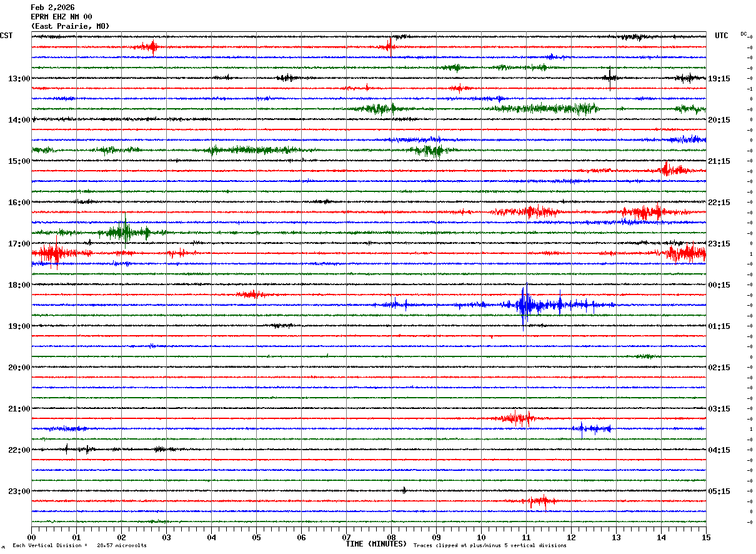
Task: Click the 19:15 UTC row label
Action: pyautogui.click(x=719, y=79)
